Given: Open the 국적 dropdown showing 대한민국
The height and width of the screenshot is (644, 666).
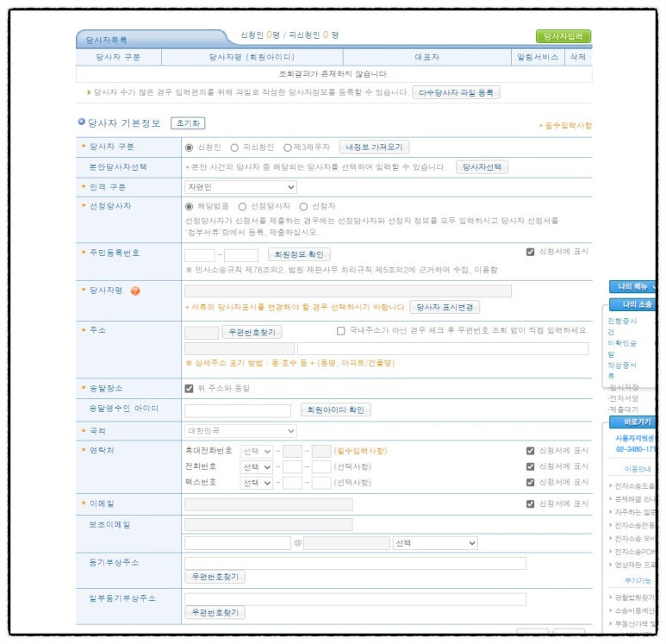Looking at the screenshot, I should coord(240,431).
